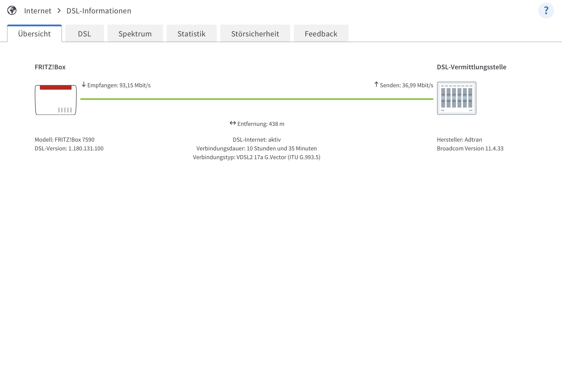Click the DSL exchange rack image
Screen dimensions: 562x392
[456, 98]
